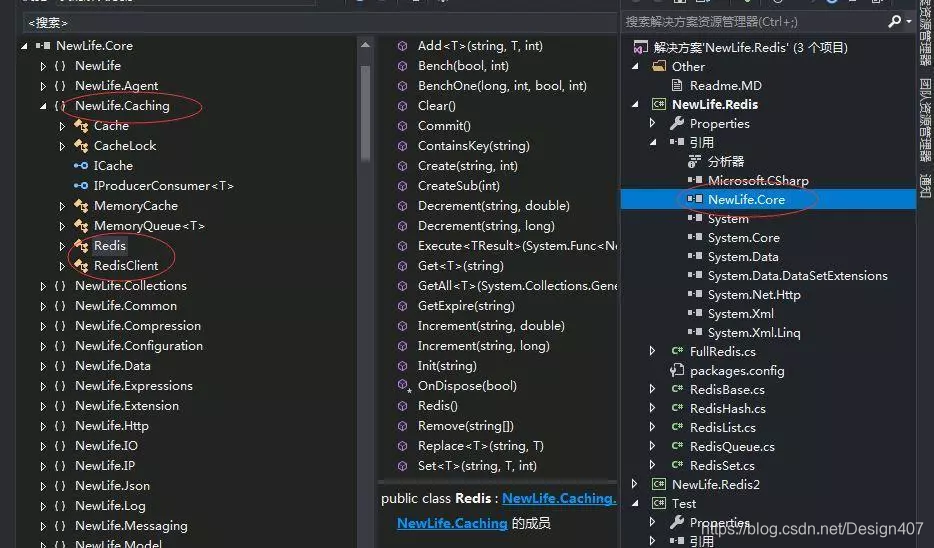
Task: Expand the NewLife.Agent namespace
Action: coord(43,86)
